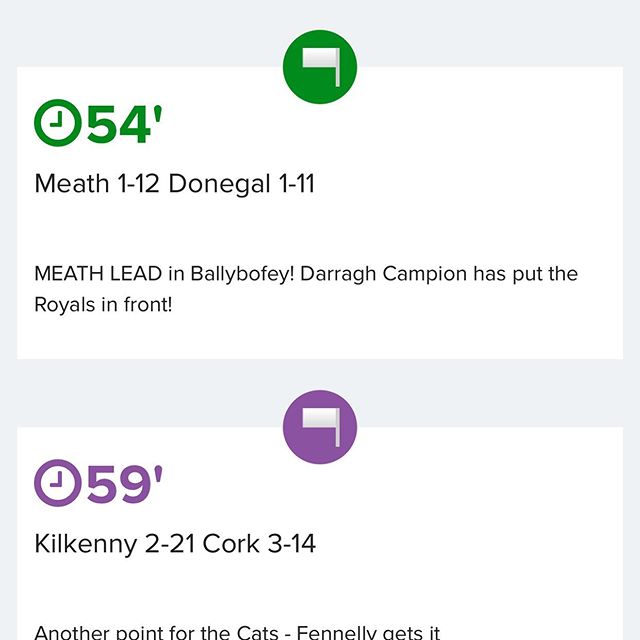Click the white flag inside the green circle
640x640 pixels.
pos(321,67)
